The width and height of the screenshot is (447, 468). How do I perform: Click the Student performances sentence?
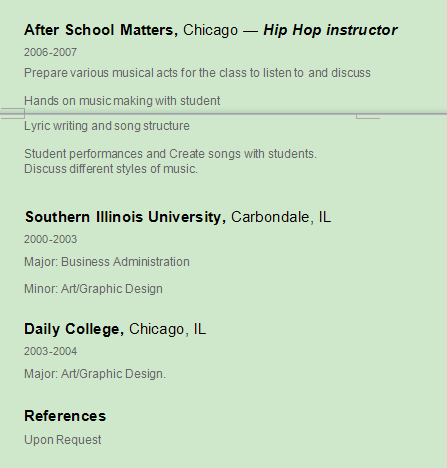[170, 154]
